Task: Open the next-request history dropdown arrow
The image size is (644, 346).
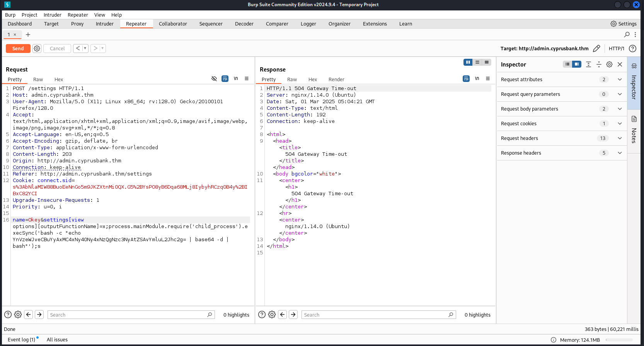Action: coord(102,48)
